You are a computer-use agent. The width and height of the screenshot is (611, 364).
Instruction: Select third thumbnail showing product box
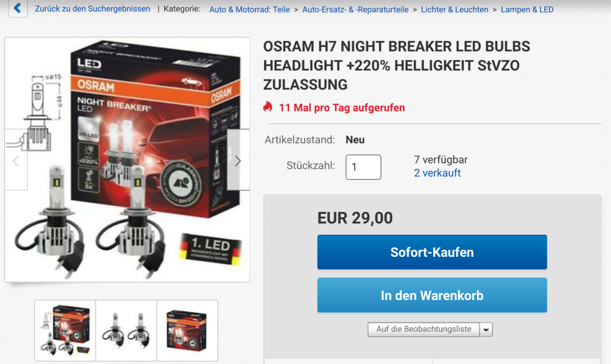pos(187,330)
